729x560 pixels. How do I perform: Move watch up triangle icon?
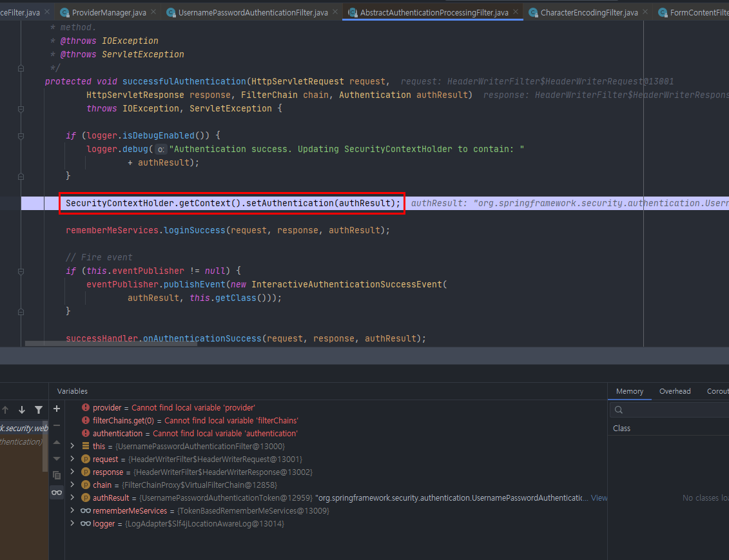pos(57,442)
